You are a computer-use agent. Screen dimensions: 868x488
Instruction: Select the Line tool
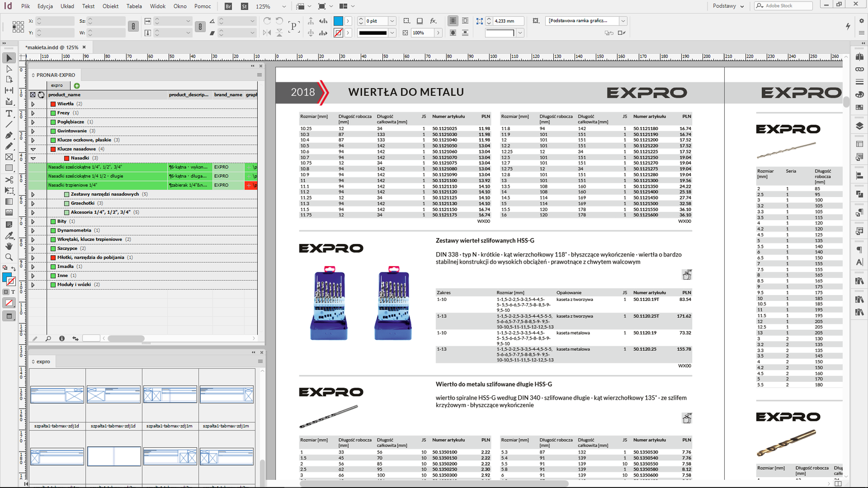pos(9,124)
